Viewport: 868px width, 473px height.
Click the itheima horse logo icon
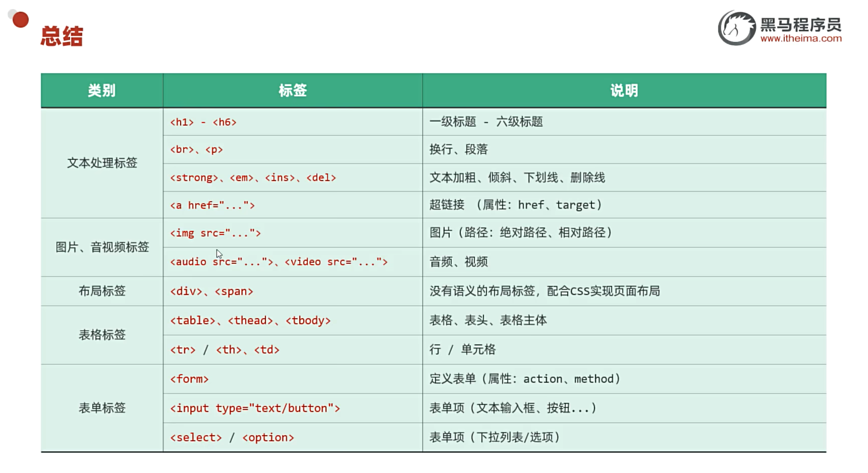tap(737, 28)
